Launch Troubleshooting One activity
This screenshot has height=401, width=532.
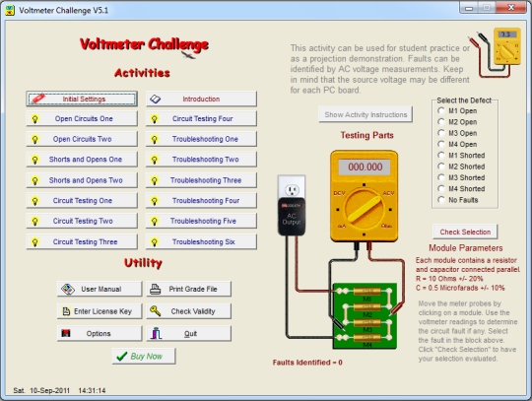(201, 139)
